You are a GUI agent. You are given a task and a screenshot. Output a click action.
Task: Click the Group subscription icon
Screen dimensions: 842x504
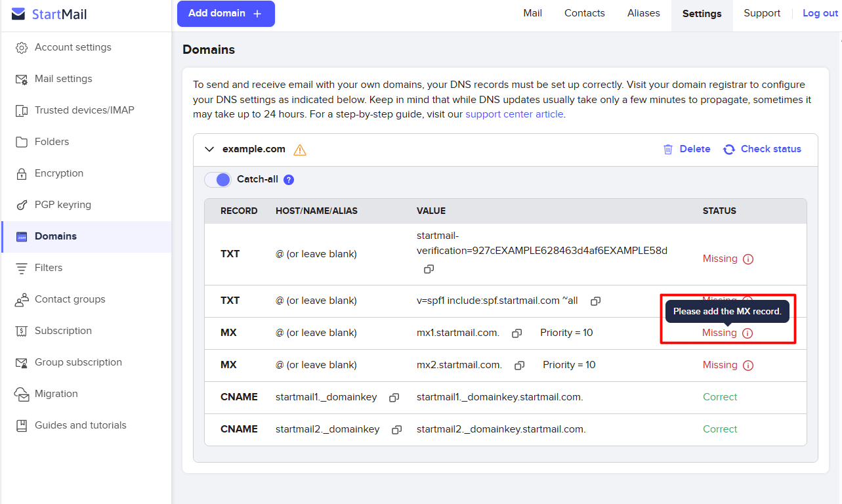22,363
